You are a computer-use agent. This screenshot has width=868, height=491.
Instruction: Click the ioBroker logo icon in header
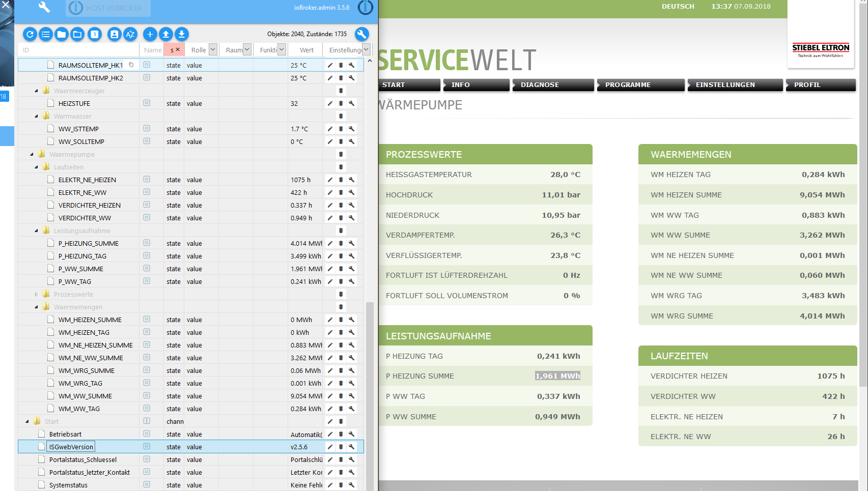point(365,7)
